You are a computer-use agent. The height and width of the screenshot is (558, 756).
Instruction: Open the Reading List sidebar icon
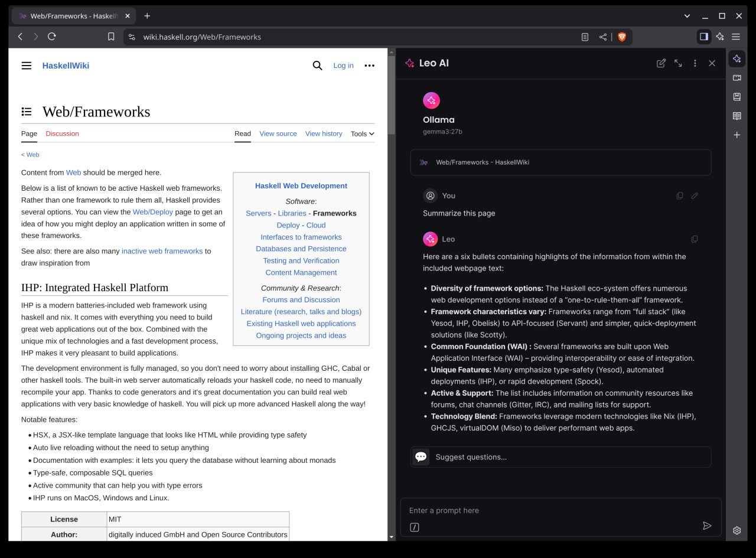[737, 116]
